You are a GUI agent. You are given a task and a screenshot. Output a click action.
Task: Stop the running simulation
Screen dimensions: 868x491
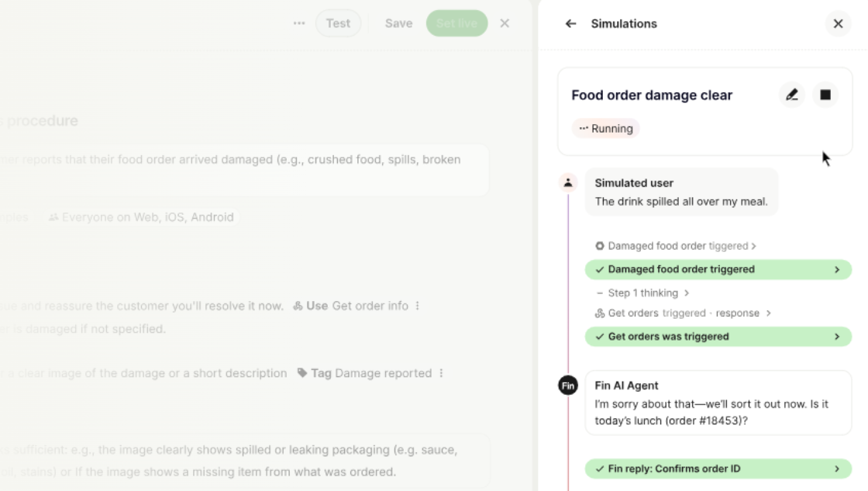(825, 95)
